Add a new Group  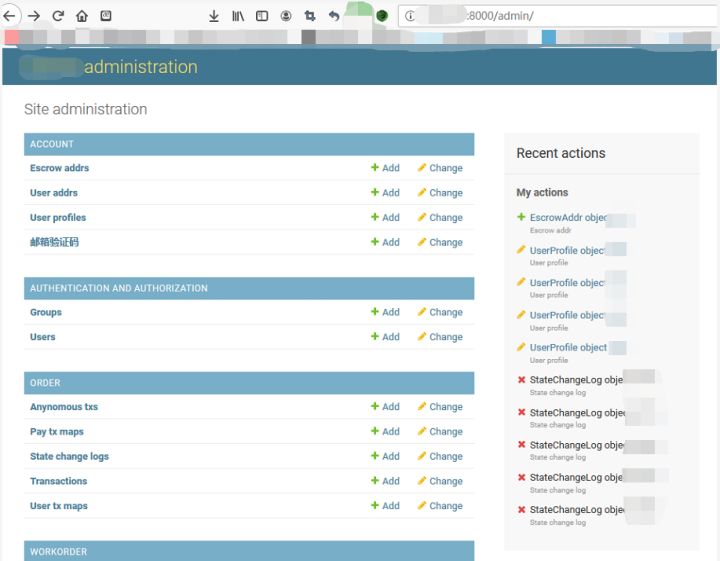(x=385, y=312)
